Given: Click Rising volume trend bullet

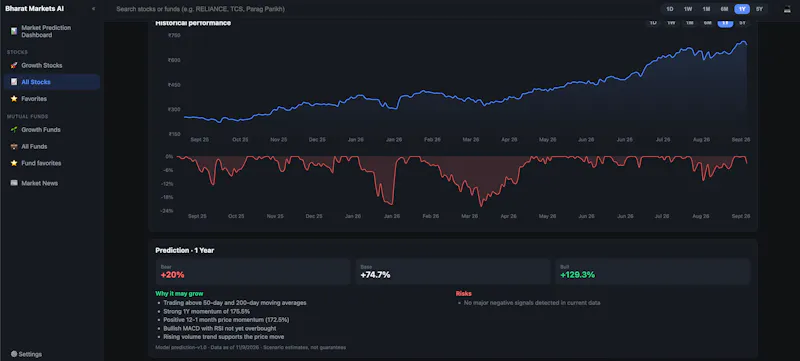Looking at the screenshot, I should point(223,337).
